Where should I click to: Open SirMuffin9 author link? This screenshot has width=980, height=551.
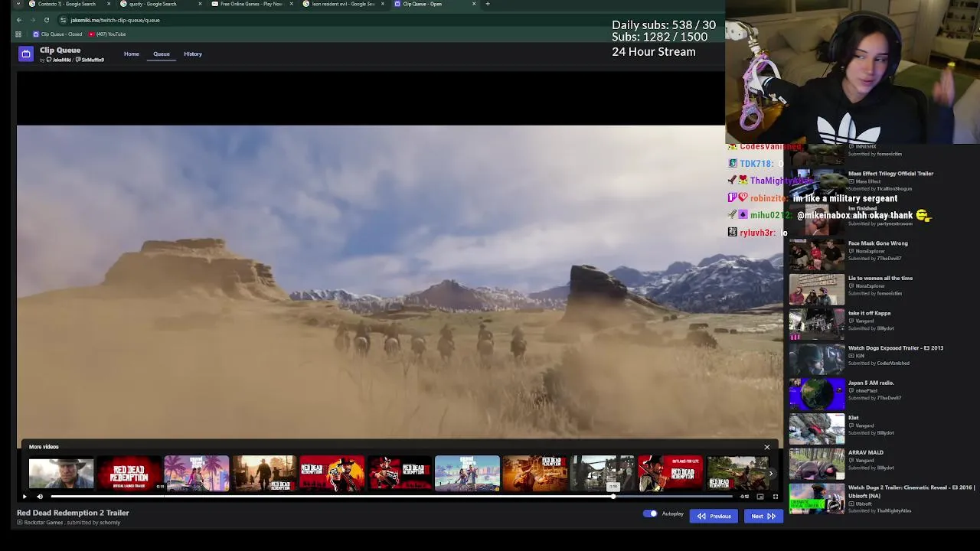pyautogui.click(x=90, y=60)
